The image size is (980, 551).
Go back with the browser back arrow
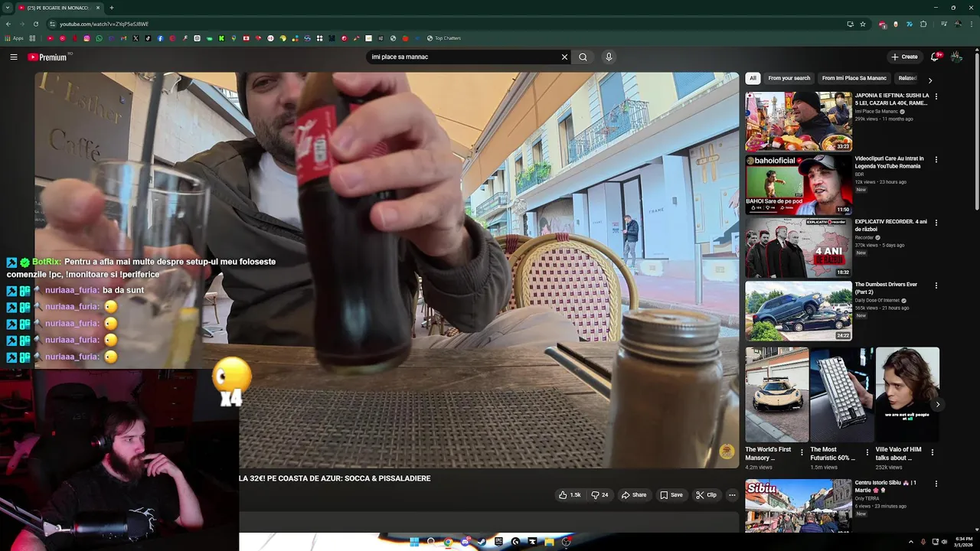pos(8,24)
